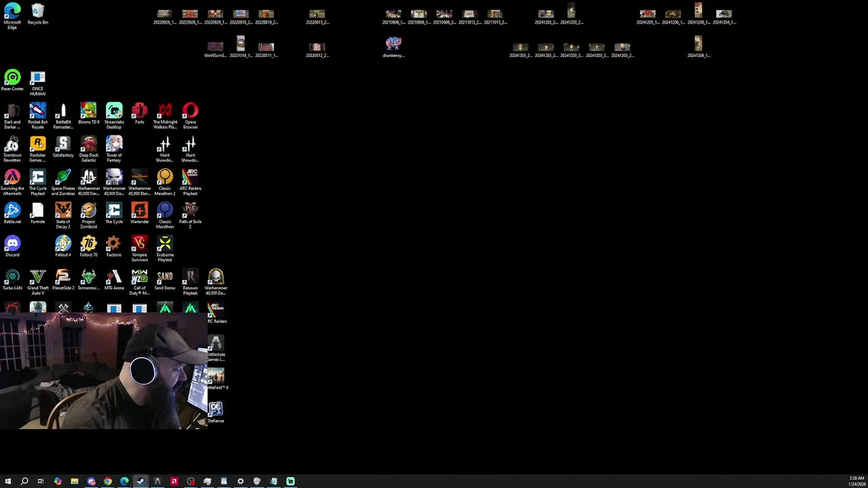Image resolution: width=868 pixels, height=488 pixels.
Task: Select Space Pirates and Zombies icon
Action: point(63,183)
